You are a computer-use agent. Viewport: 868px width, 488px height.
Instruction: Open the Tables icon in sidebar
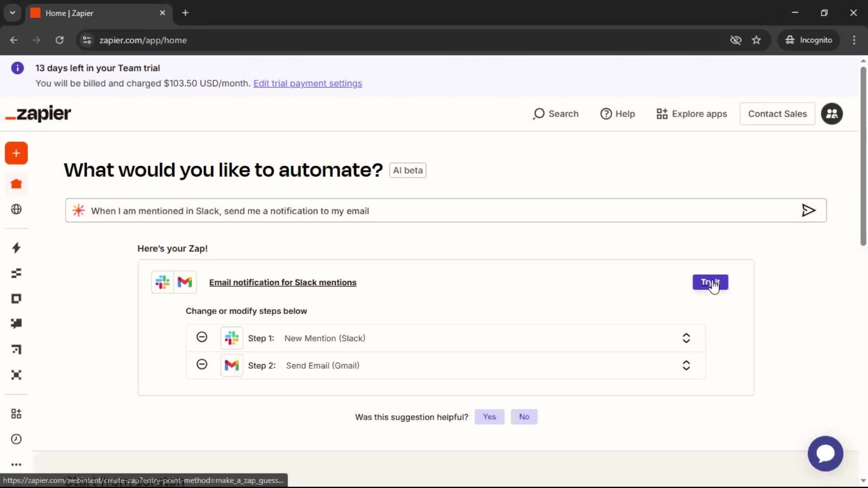pyautogui.click(x=16, y=273)
